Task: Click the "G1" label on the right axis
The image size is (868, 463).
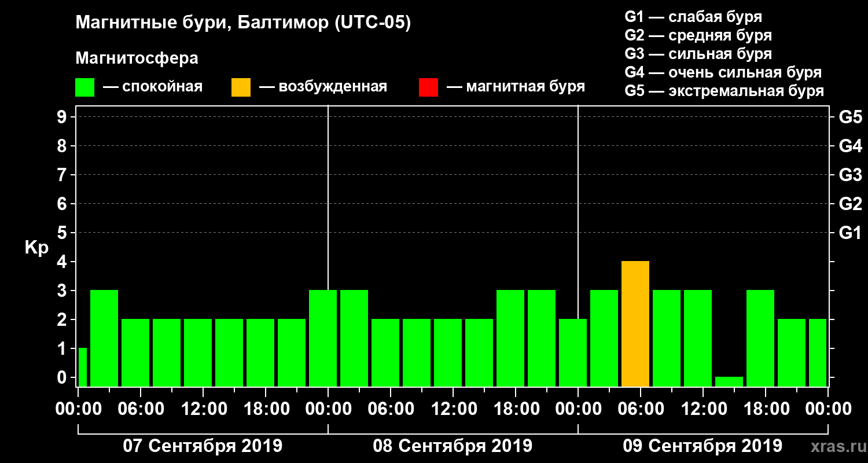Action: [x=850, y=233]
